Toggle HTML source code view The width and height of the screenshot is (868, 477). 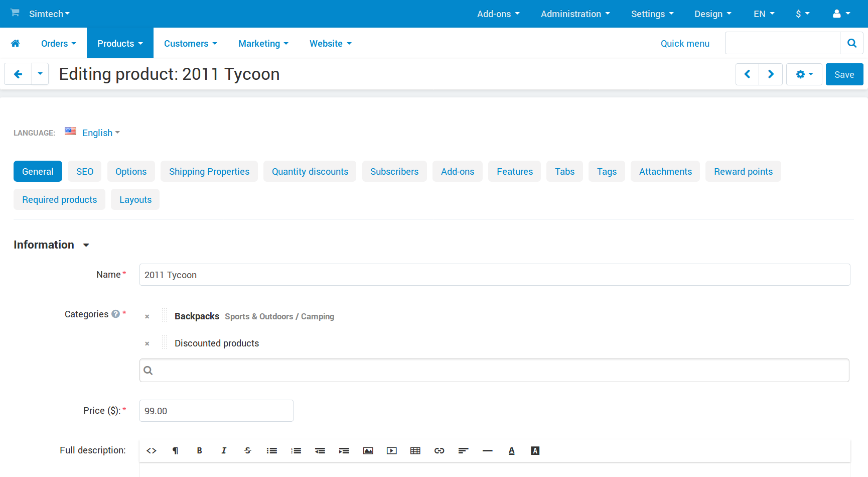[x=152, y=451]
